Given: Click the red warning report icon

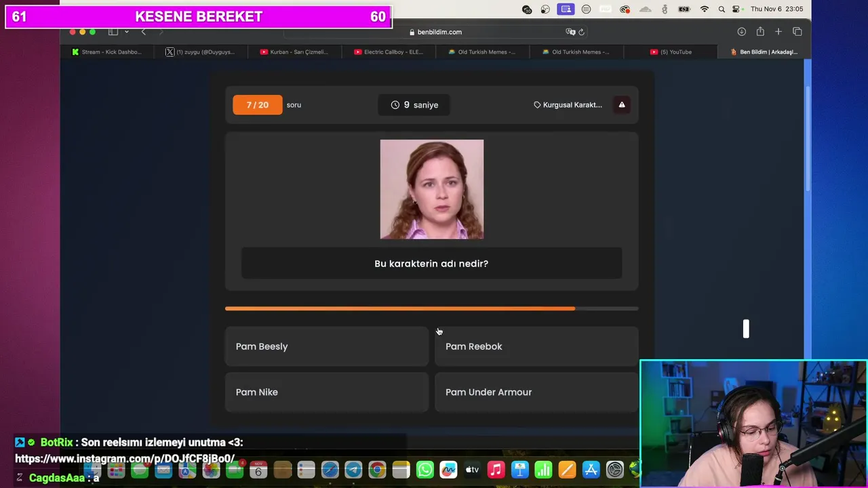Looking at the screenshot, I should 622,105.
